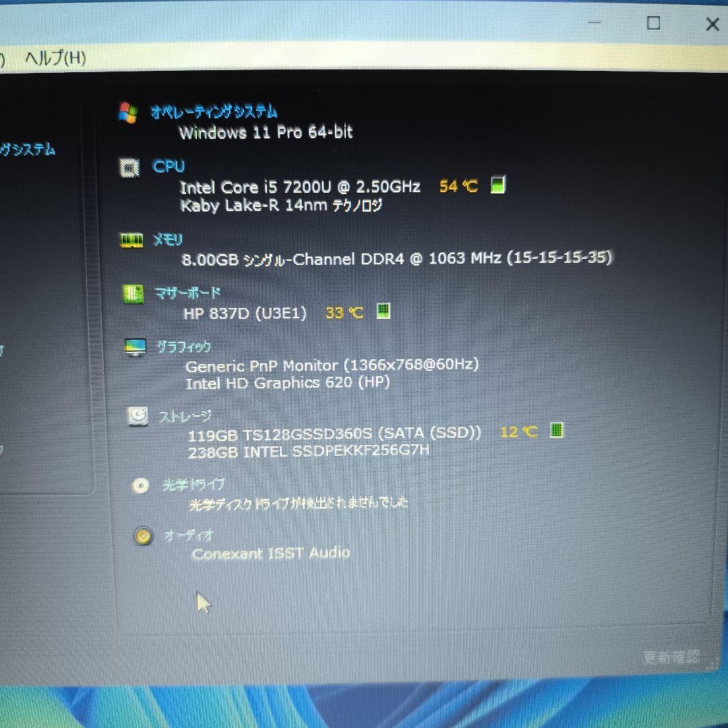Open the ヘルプ(H) menu
Image resolution: width=728 pixels, height=728 pixels.
tap(55, 58)
